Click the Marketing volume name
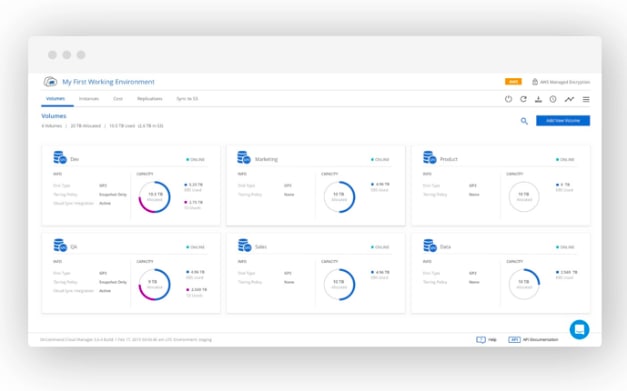 click(x=266, y=159)
